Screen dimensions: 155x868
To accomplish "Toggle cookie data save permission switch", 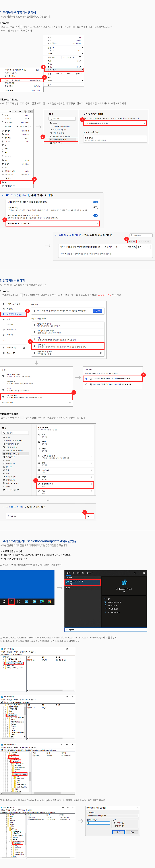I will coord(96,202).
